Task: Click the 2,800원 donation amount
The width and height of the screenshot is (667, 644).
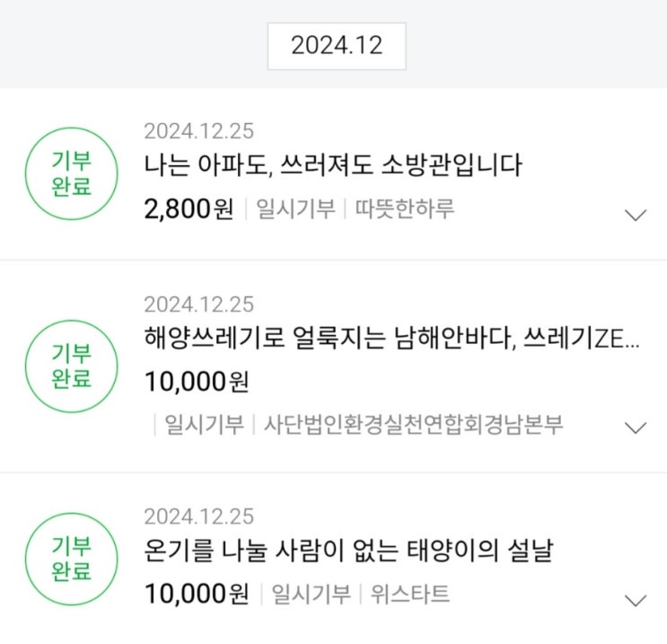Action: (x=189, y=209)
